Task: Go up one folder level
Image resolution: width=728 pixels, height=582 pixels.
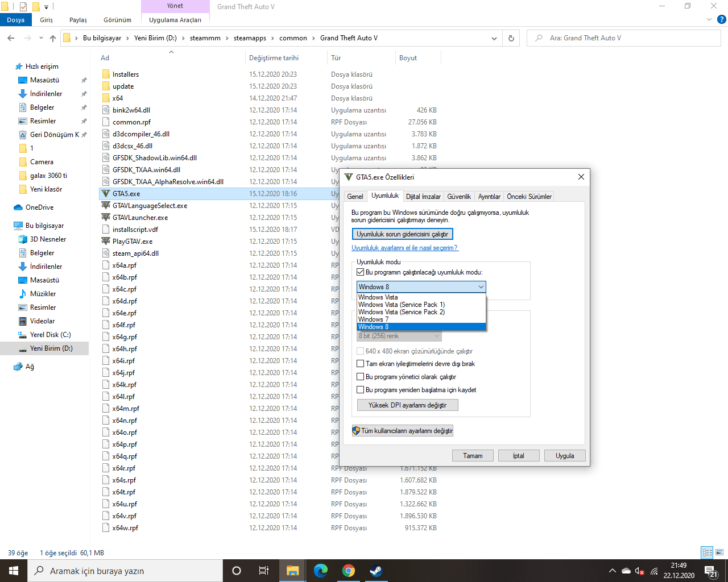Action: tap(53, 38)
